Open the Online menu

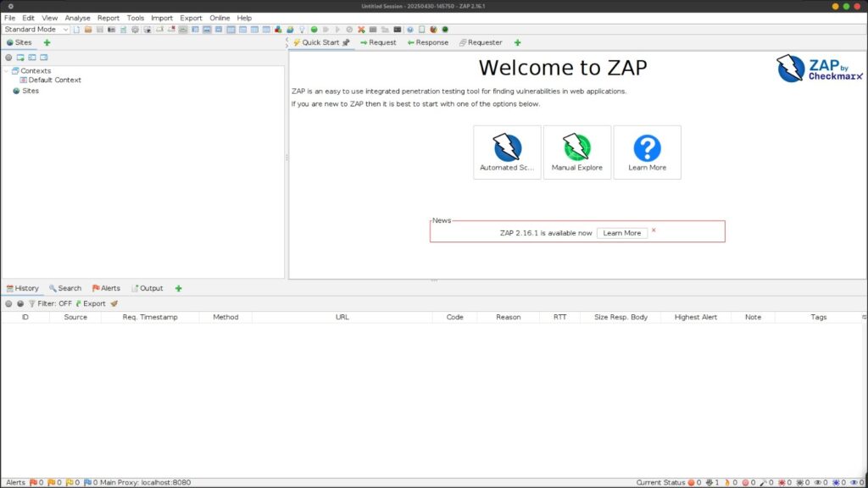(x=220, y=18)
